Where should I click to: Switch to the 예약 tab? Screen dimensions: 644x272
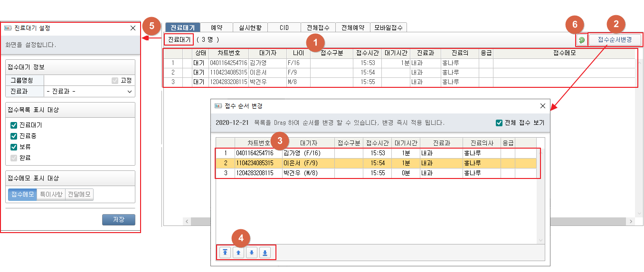pos(217,28)
